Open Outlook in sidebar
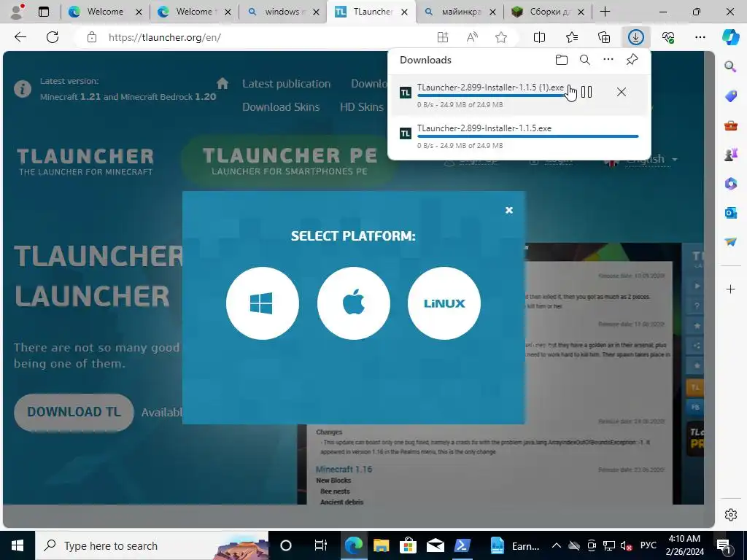 (x=730, y=212)
